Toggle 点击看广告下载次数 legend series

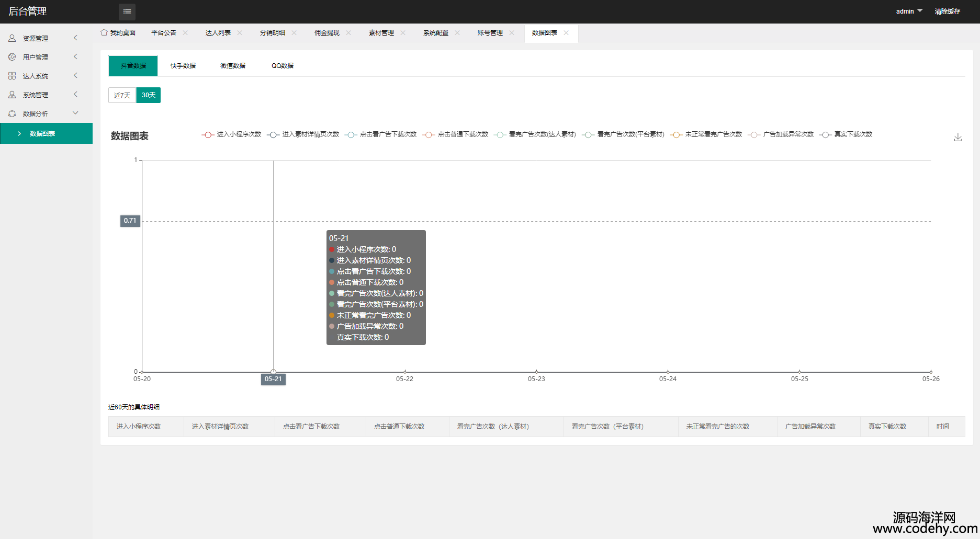(x=380, y=134)
